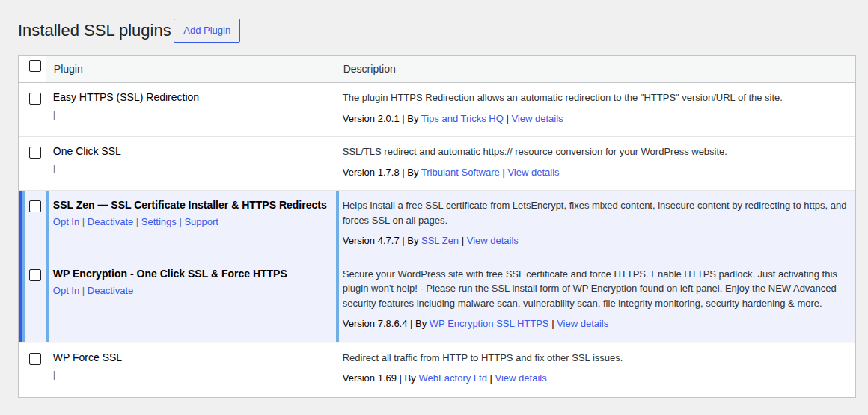868x415 pixels.
Task: Click Version 1.69 text
Action: (x=369, y=378)
